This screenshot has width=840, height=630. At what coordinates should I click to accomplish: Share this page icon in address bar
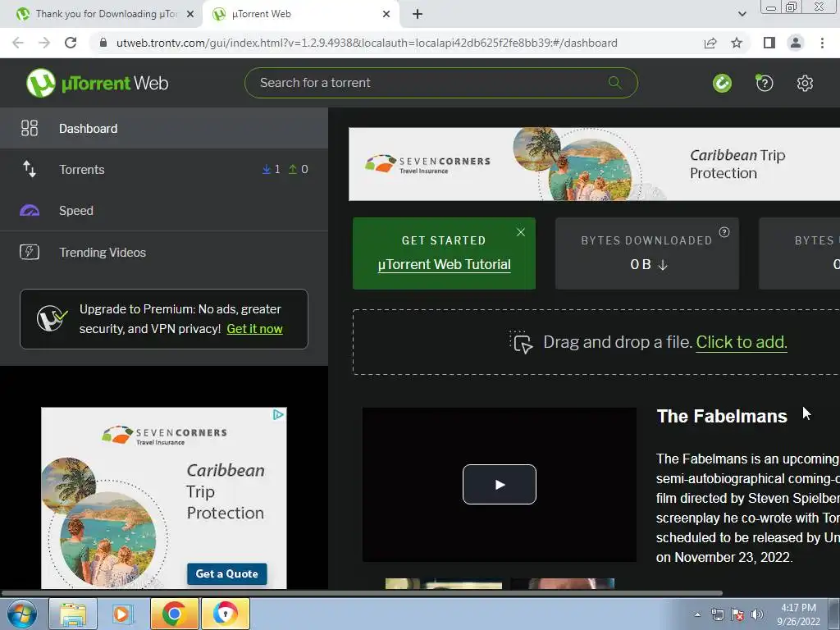pos(710,43)
